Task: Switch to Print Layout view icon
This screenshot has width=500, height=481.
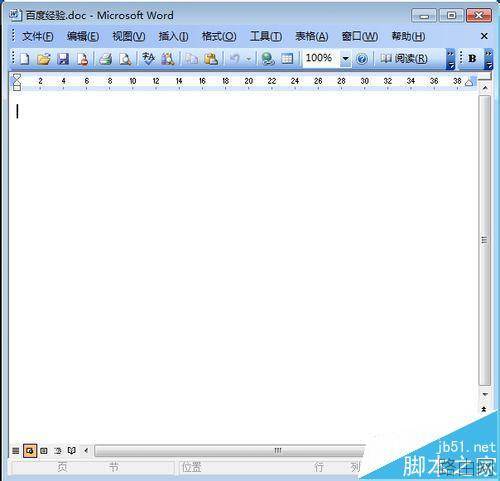Action: [44, 451]
